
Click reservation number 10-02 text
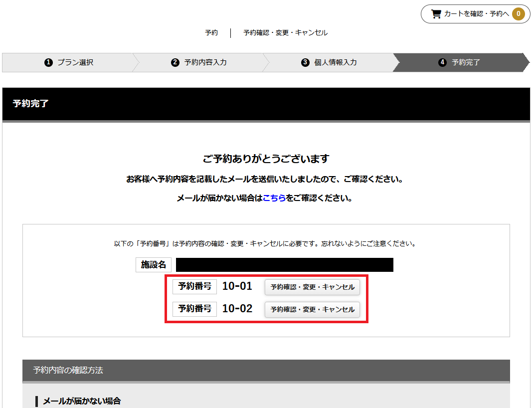237,309
